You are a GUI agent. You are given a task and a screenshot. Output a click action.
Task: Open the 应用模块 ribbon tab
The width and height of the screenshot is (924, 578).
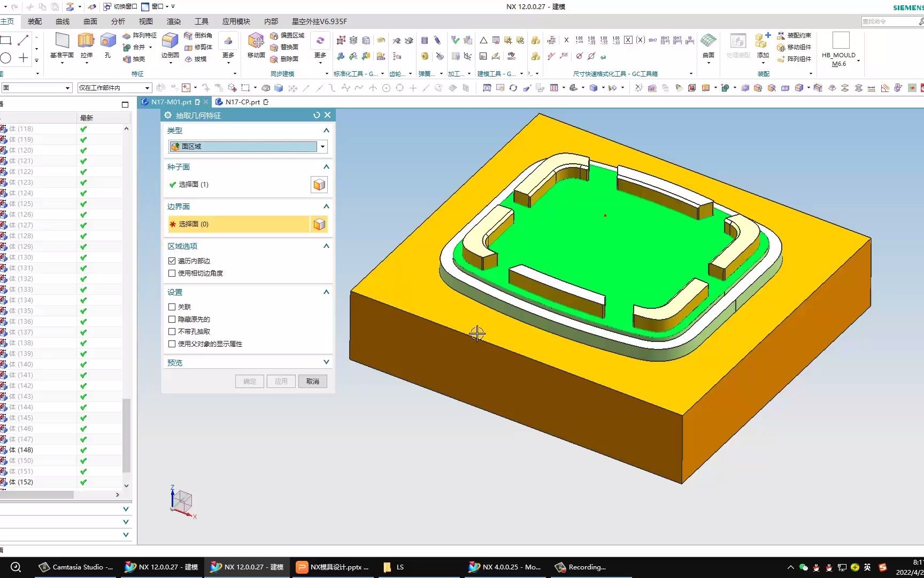(236, 21)
